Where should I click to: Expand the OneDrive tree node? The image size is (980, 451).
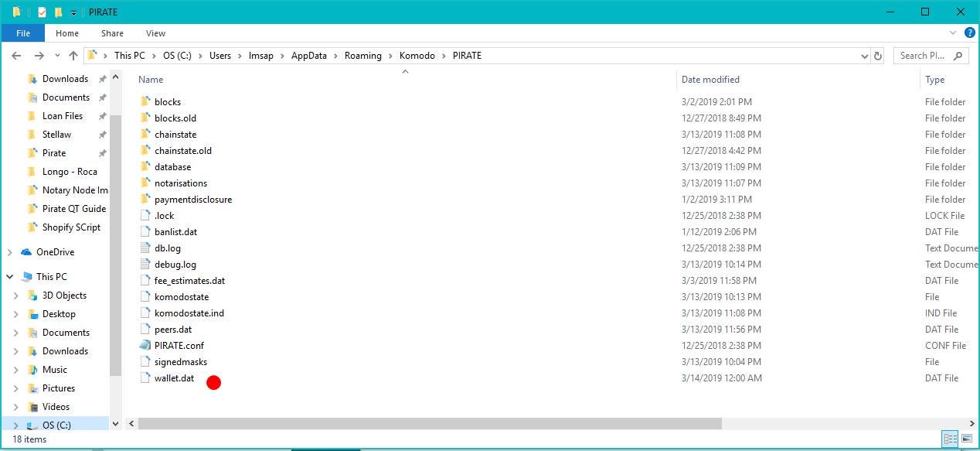[x=10, y=252]
